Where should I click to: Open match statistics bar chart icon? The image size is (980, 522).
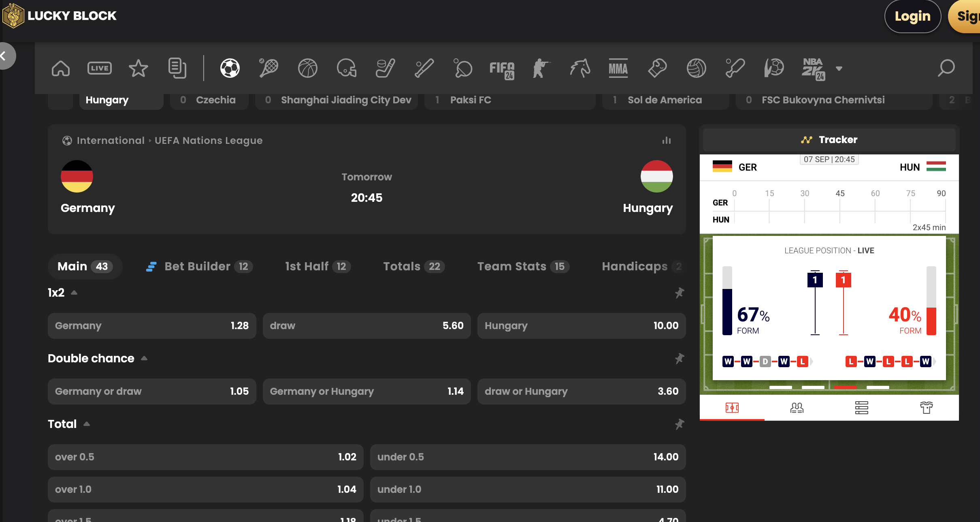667,141
